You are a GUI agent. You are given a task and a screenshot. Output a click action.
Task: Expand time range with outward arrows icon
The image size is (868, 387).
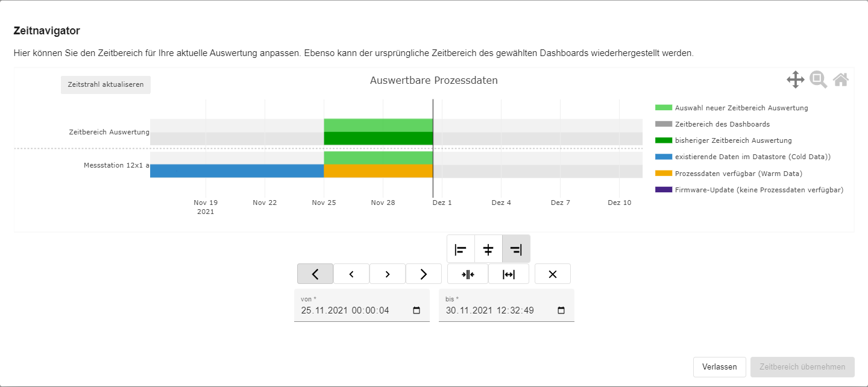[x=509, y=274]
